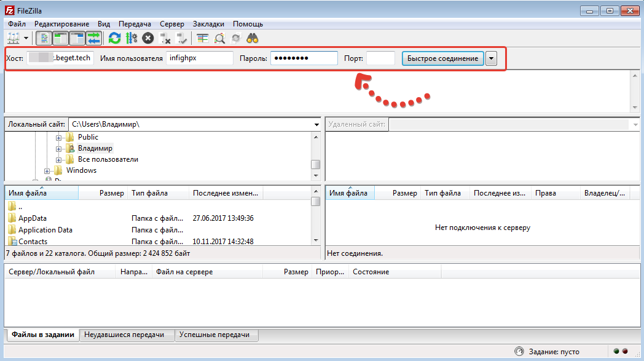Open the Закладки menu
644x361 pixels.
208,24
